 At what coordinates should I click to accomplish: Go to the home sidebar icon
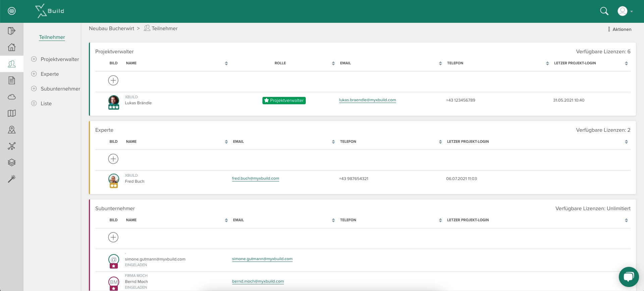pyautogui.click(x=12, y=47)
